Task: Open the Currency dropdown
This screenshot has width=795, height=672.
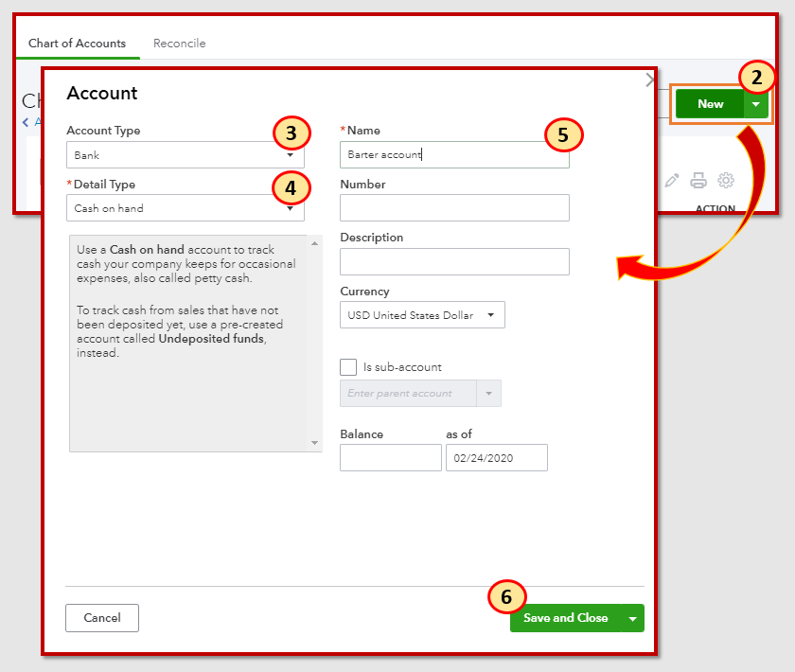Action: [422, 315]
